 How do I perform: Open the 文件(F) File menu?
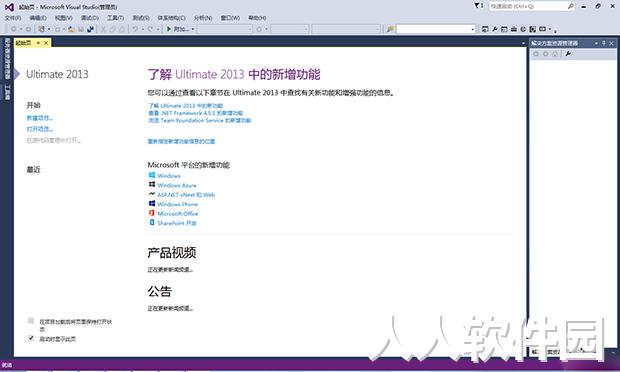click(x=13, y=18)
